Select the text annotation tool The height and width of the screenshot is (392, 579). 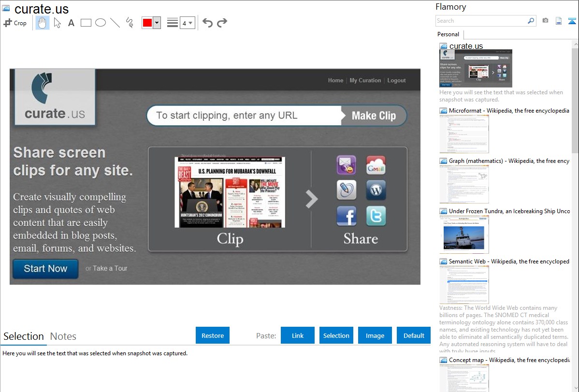(x=71, y=23)
